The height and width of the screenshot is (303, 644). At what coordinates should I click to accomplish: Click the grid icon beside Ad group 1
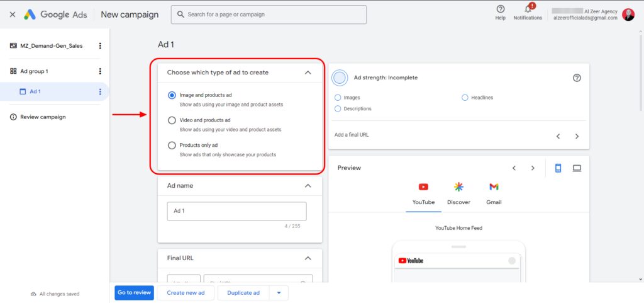pos(13,71)
